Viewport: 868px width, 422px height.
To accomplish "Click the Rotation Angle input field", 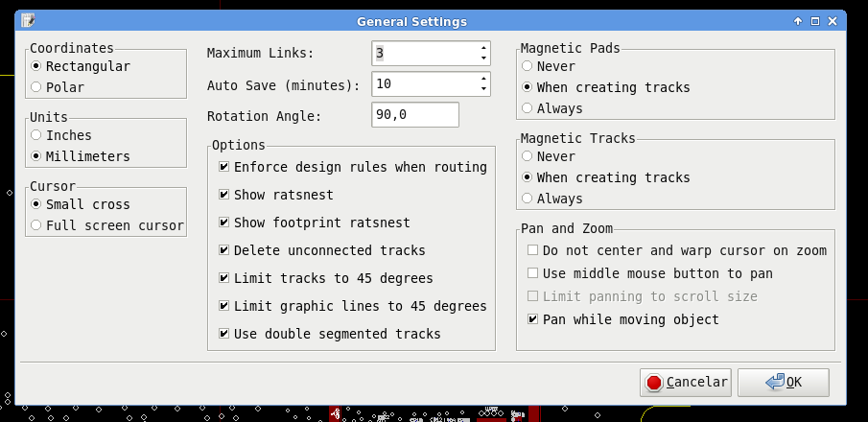I will point(414,115).
